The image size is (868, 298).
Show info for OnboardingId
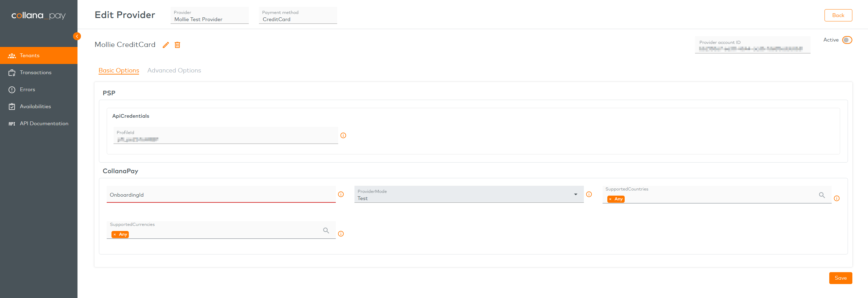pyautogui.click(x=341, y=194)
